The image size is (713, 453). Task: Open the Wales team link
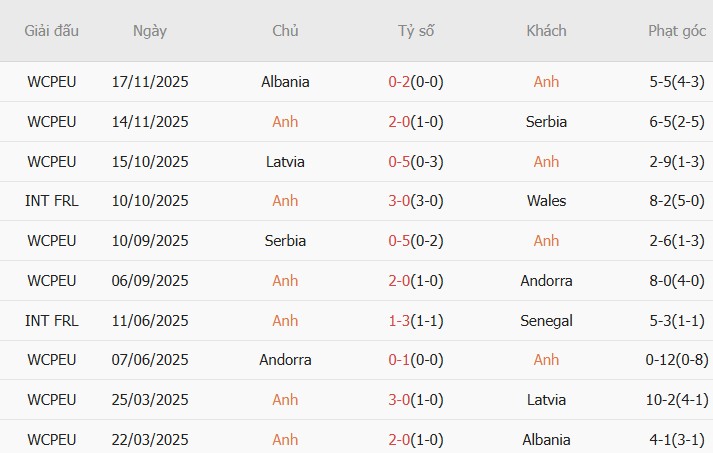546,201
